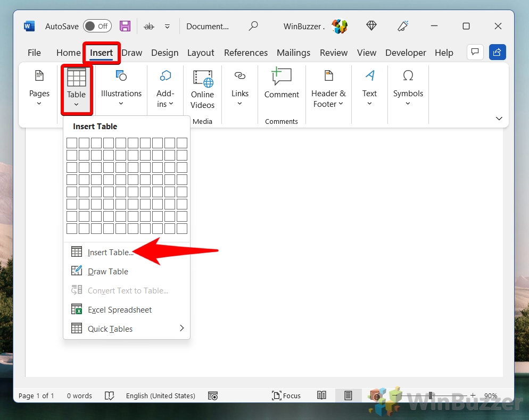Click Page 1 of 1 status
The height and width of the screenshot is (420, 529).
tap(36, 396)
